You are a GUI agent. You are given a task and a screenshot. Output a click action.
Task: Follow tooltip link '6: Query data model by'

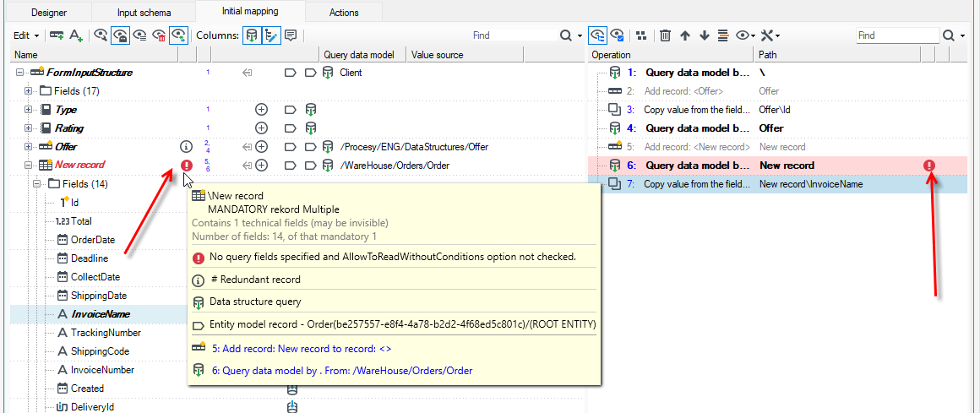342,371
